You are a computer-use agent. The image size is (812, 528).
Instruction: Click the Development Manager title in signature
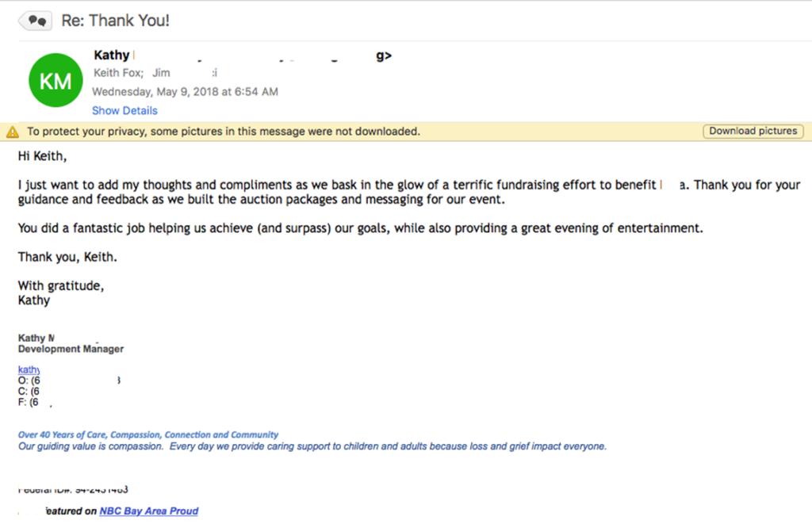pyautogui.click(x=71, y=349)
